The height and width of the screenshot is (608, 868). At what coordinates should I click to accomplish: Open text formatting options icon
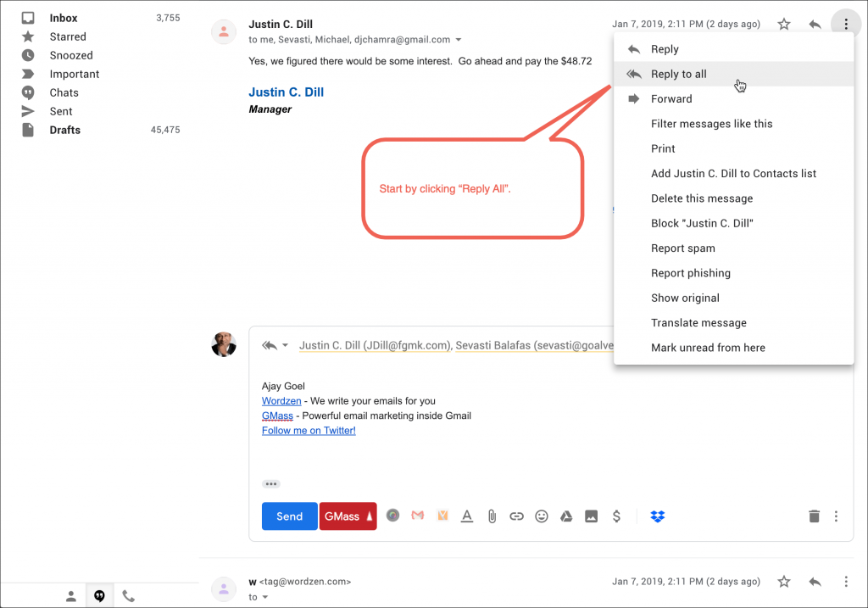pos(466,516)
